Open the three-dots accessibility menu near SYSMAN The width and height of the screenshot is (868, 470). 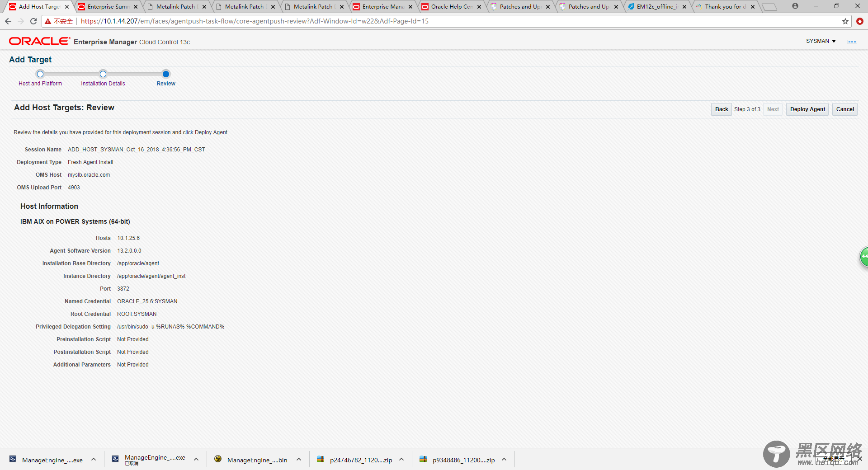coord(852,42)
